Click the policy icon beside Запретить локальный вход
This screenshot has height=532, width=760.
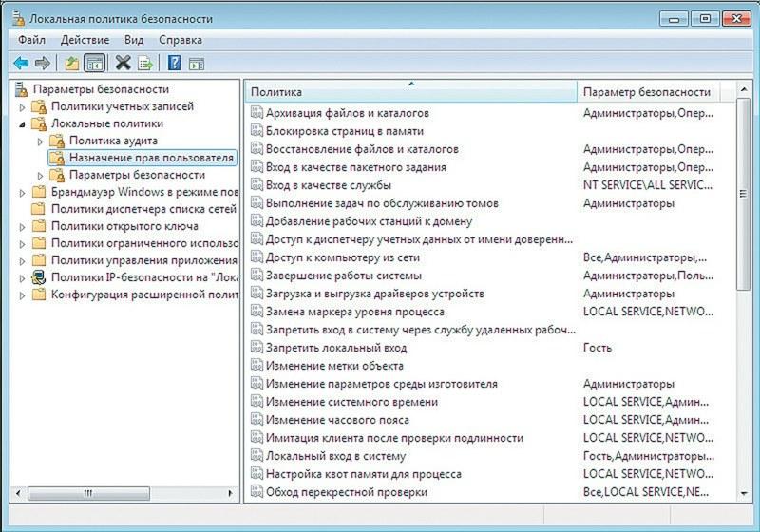click(256, 349)
